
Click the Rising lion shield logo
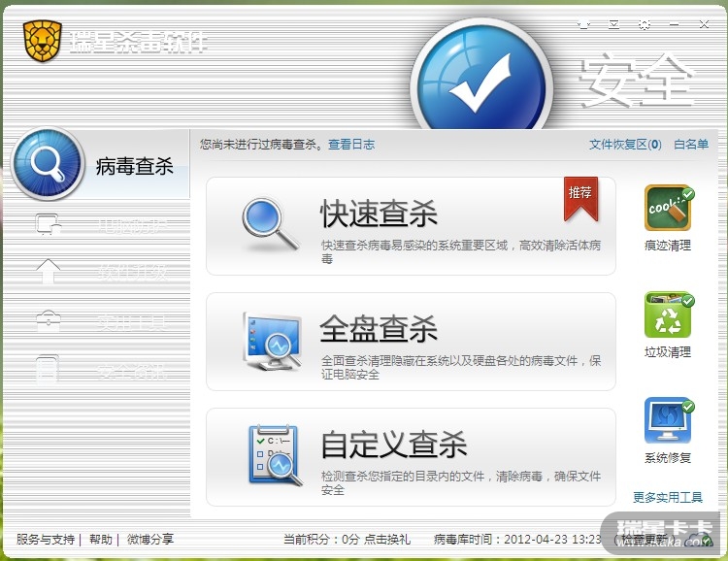tap(43, 41)
